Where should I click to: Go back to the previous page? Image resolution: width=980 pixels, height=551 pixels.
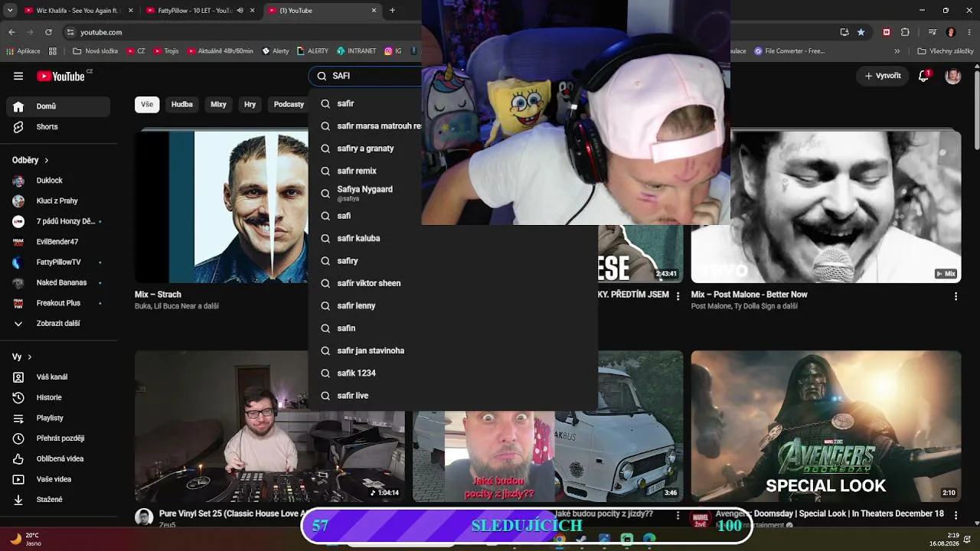pos(11,32)
